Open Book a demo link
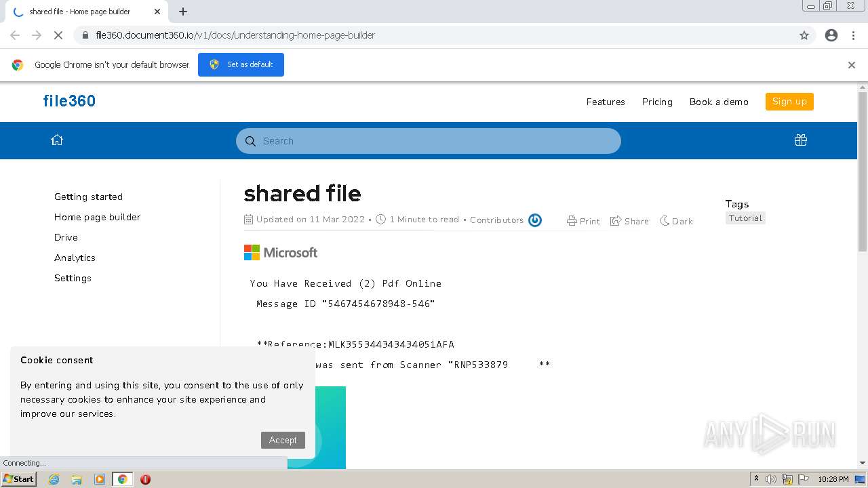Image resolution: width=868 pixels, height=488 pixels. click(719, 102)
